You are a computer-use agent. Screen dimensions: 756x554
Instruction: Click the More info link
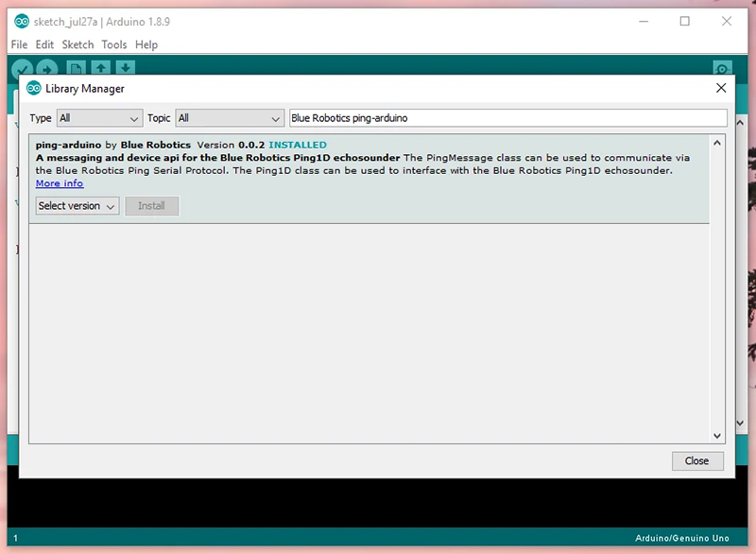click(60, 183)
